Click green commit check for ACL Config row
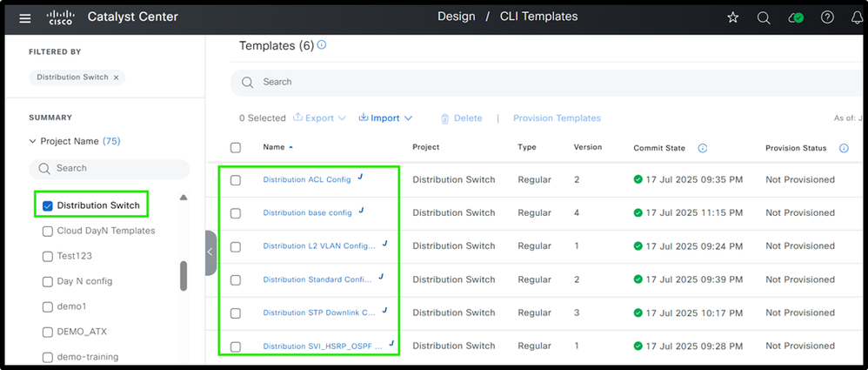This screenshot has width=868, height=370. click(638, 179)
